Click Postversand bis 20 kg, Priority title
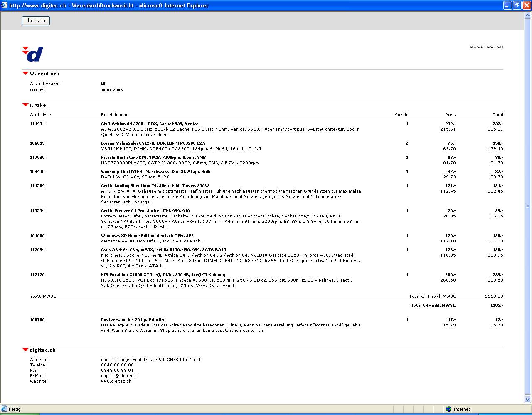This screenshot has width=532, height=415. (133, 320)
